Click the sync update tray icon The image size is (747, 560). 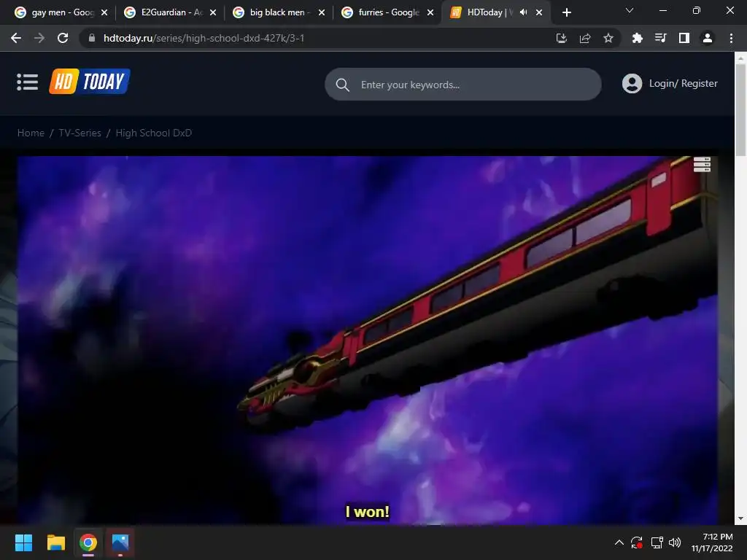tap(637, 542)
